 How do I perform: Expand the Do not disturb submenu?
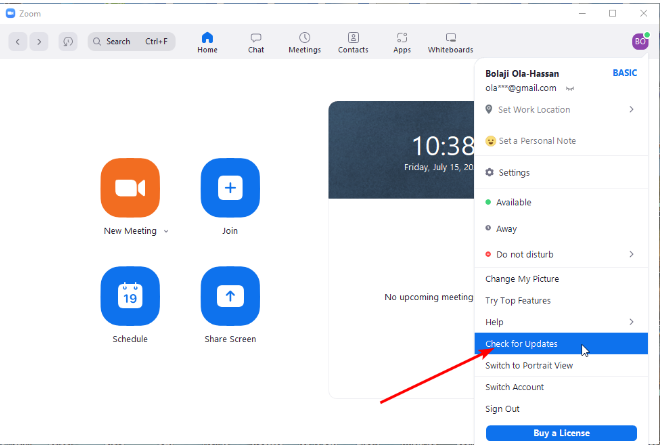pyautogui.click(x=631, y=254)
